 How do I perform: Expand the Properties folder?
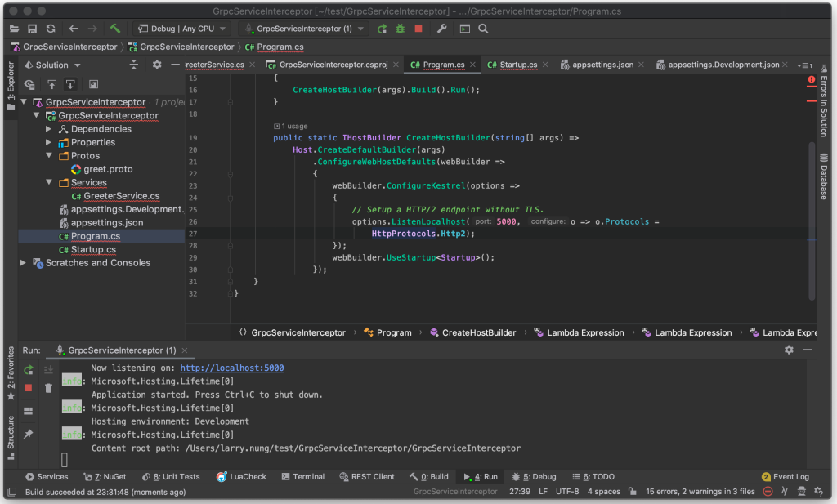pyautogui.click(x=48, y=142)
